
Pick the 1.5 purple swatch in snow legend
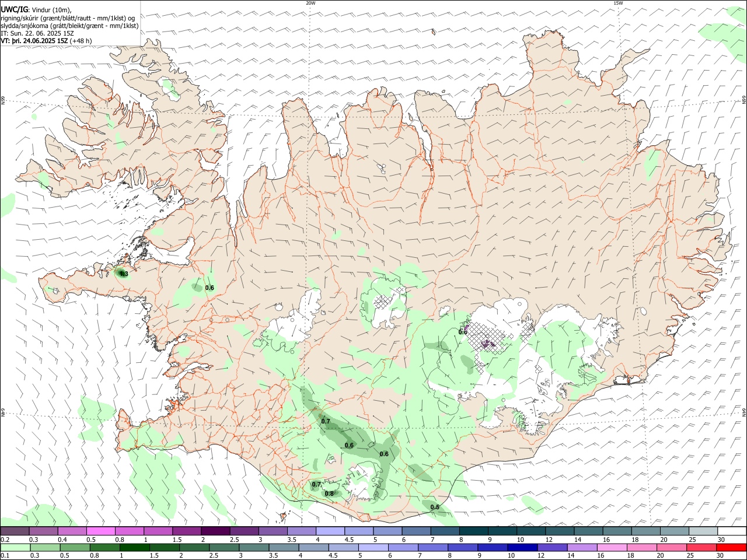[x=187, y=531]
